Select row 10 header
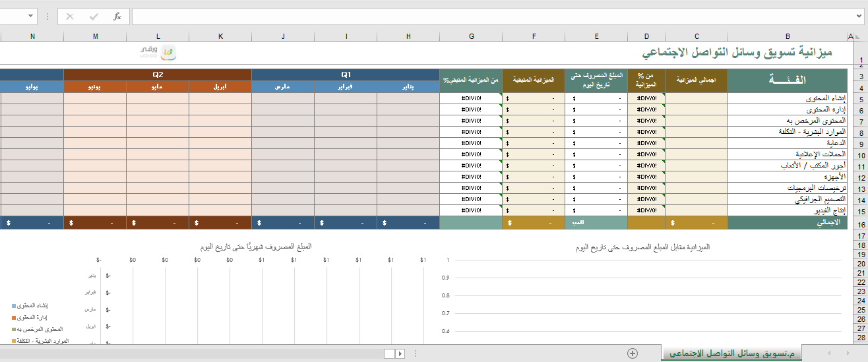The width and height of the screenshot is (868, 362). pos(861,155)
